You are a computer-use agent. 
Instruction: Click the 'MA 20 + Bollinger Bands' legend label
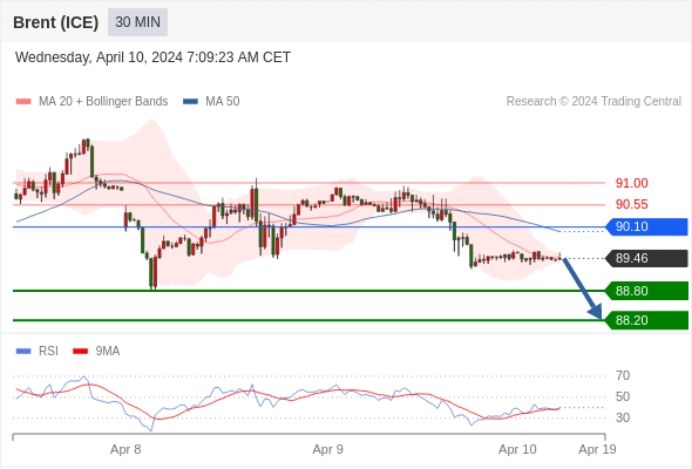[103, 101]
